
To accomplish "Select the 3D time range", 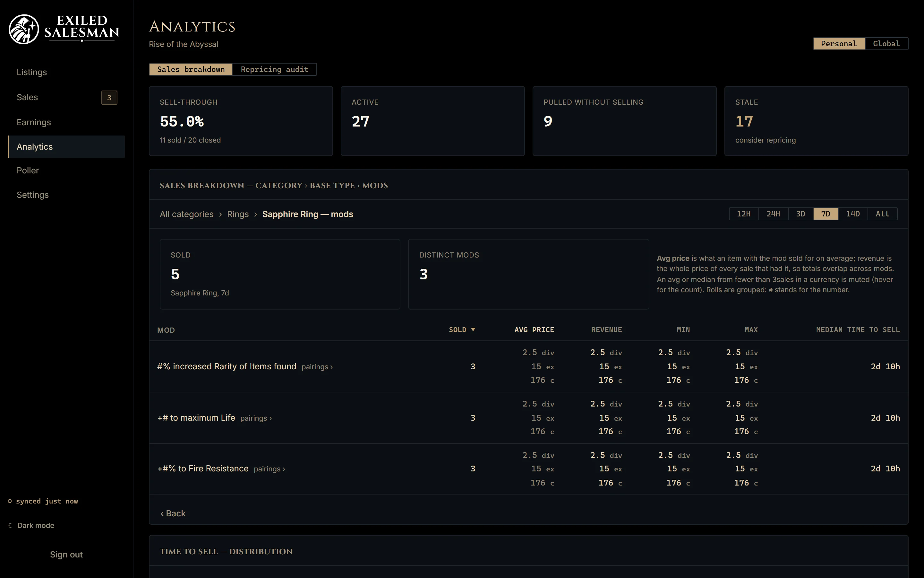I will pos(801,214).
